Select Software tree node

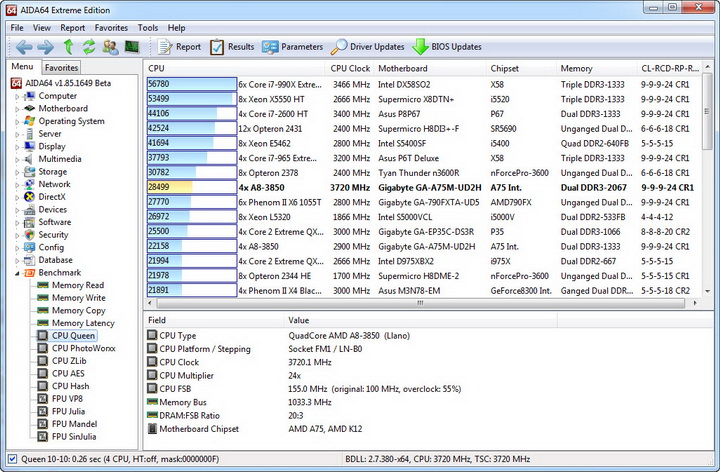(x=55, y=222)
